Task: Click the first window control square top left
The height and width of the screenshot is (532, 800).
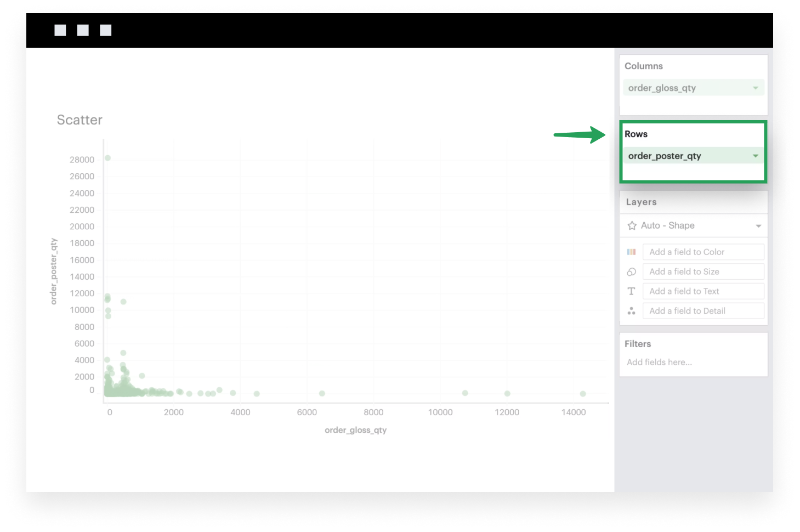Action: (x=60, y=30)
